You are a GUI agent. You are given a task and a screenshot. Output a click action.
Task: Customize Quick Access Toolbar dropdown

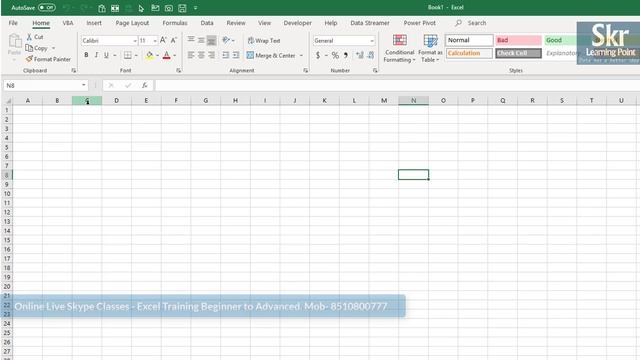click(196, 8)
